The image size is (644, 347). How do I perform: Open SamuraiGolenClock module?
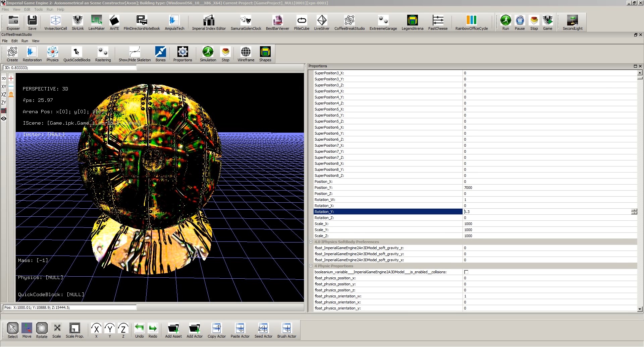(246, 22)
